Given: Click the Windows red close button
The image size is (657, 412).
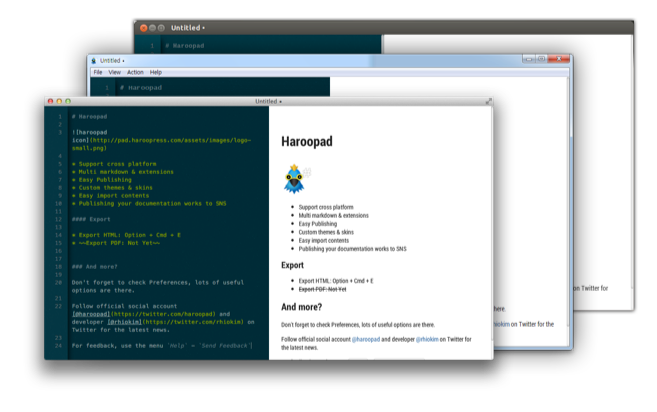Looking at the screenshot, I should [x=557, y=59].
